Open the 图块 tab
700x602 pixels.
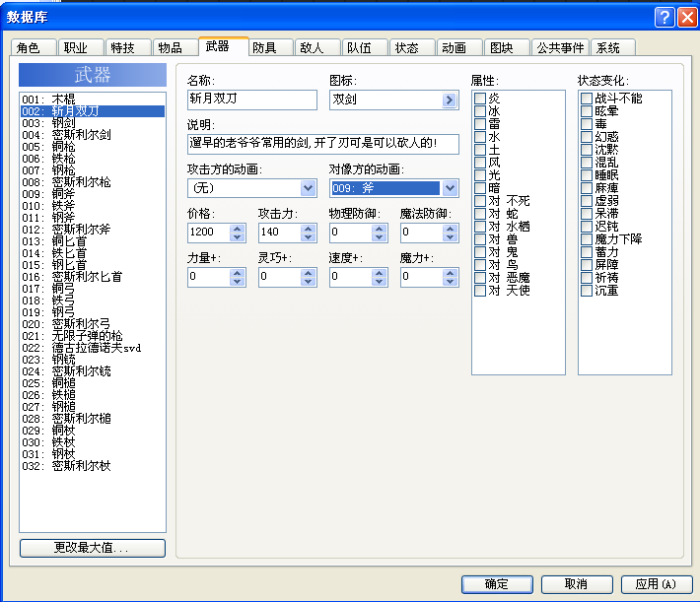[507, 47]
